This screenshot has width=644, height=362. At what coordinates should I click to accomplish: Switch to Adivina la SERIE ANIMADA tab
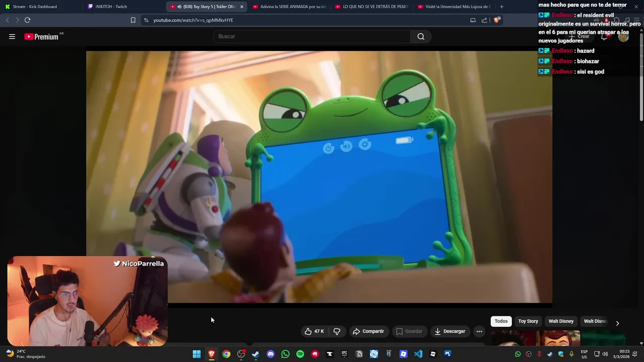(x=289, y=7)
